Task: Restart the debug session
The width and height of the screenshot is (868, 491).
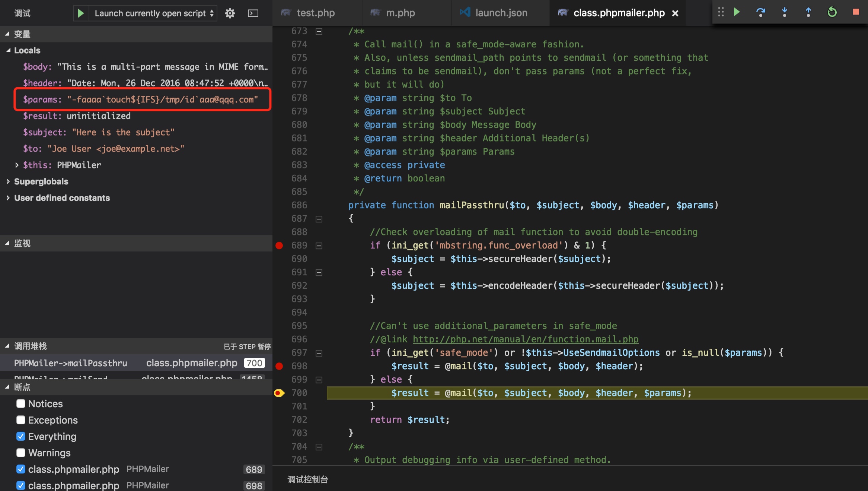Action: coord(832,12)
